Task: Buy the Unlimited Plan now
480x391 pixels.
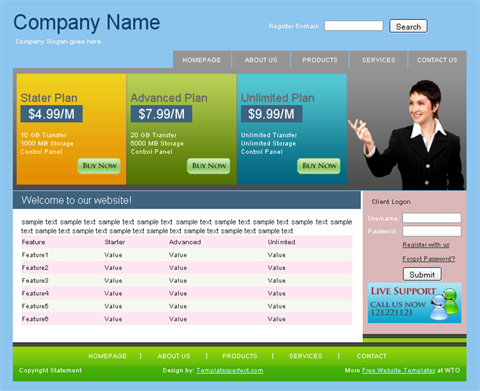Action: [x=319, y=166]
